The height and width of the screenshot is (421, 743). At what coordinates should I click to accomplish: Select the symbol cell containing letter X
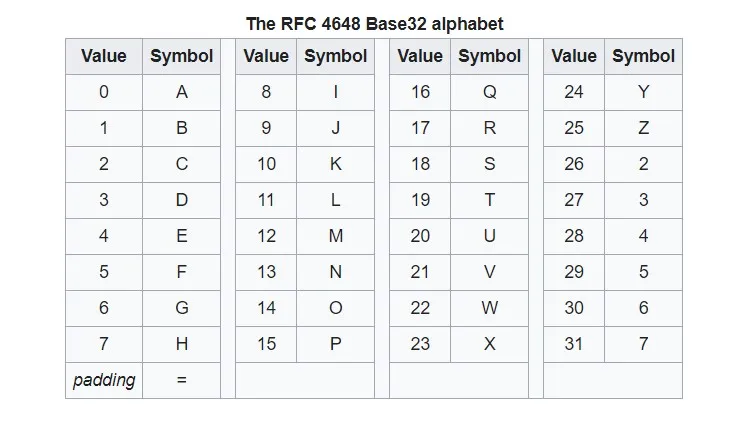tap(489, 344)
